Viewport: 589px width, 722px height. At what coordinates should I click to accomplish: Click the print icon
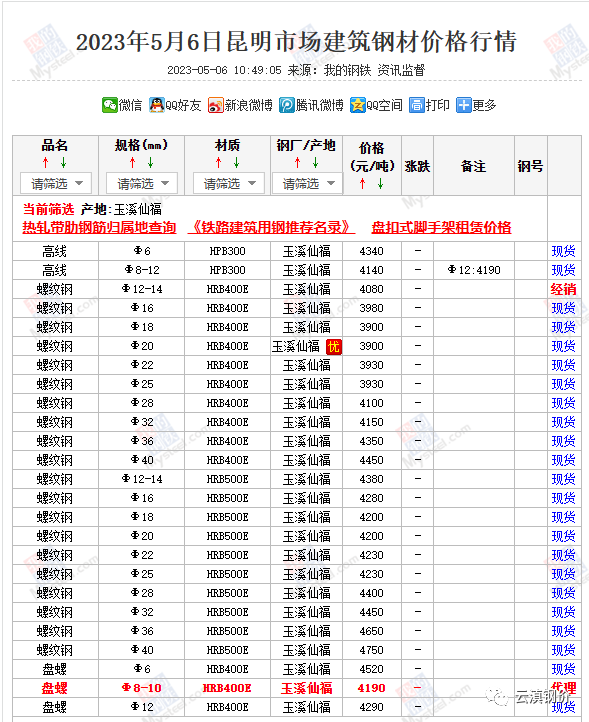click(416, 105)
